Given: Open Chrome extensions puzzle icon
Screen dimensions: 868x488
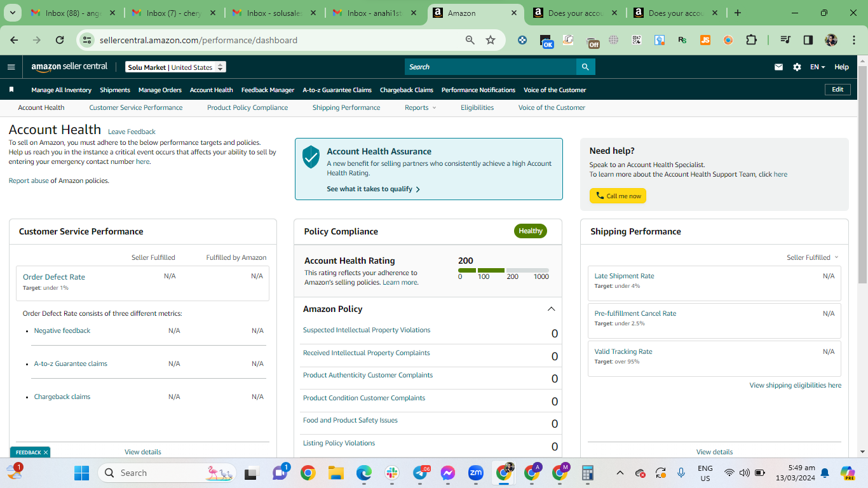Looking at the screenshot, I should pyautogui.click(x=751, y=40).
